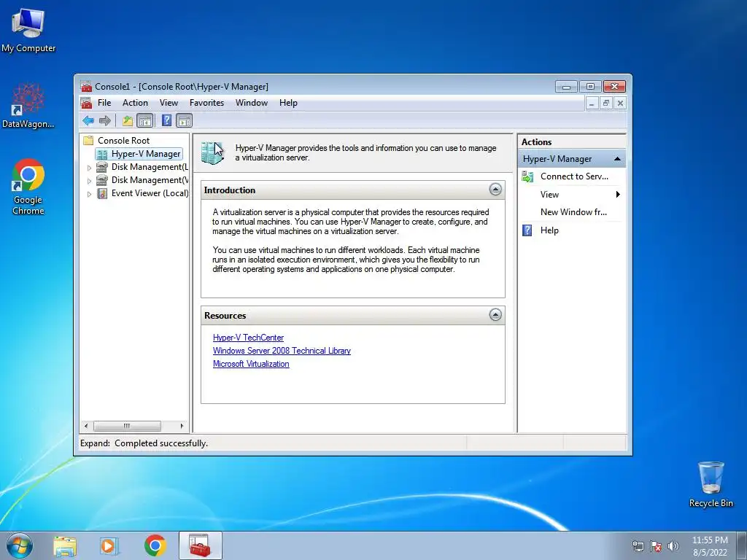Click the Action Center flag tray icon

[656, 546]
